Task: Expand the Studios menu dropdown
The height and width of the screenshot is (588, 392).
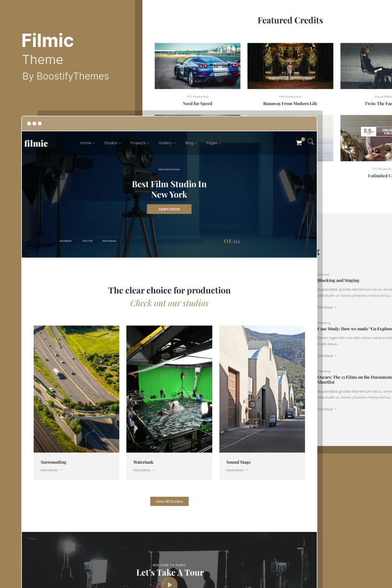Action: pyautogui.click(x=113, y=143)
